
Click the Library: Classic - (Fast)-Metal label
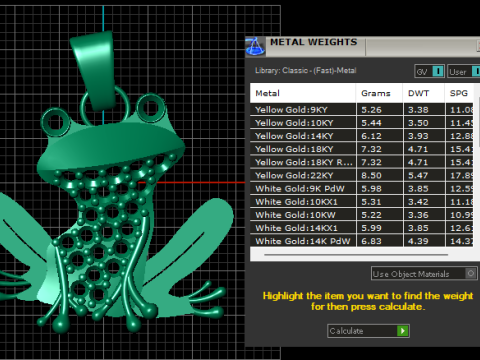pyautogui.click(x=306, y=71)
